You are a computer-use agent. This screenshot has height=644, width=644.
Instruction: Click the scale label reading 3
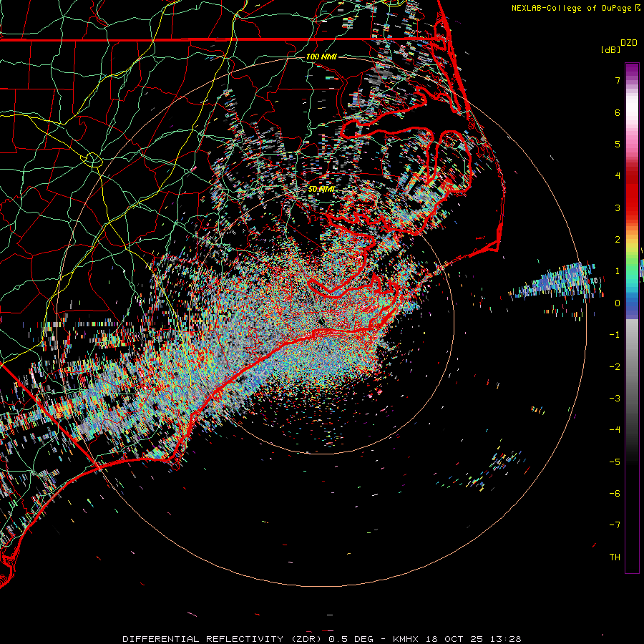pos(618,208)
